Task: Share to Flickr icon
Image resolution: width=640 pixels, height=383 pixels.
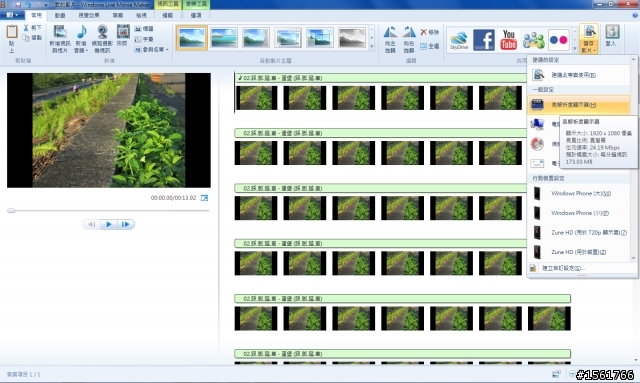Action: point(559,40)
